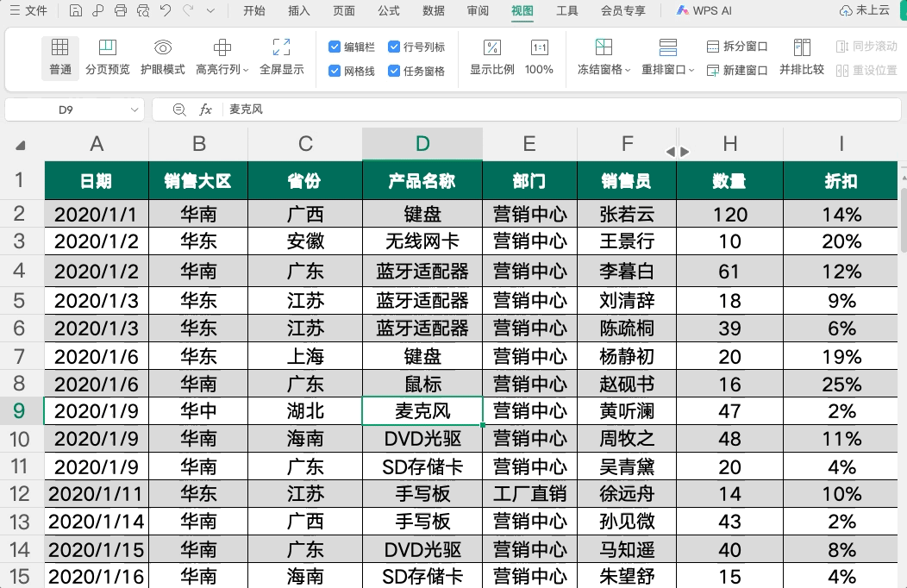Click the 鼠标 product cell
Screen dimensions: 907x588
coord(422,384)
